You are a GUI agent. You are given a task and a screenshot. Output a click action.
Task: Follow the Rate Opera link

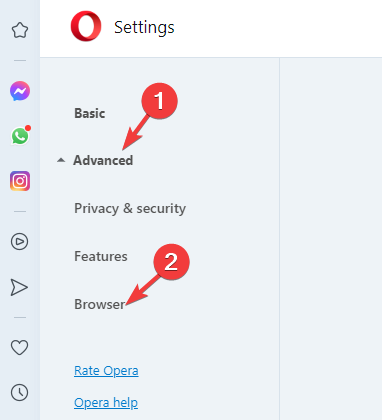[106, 371]
